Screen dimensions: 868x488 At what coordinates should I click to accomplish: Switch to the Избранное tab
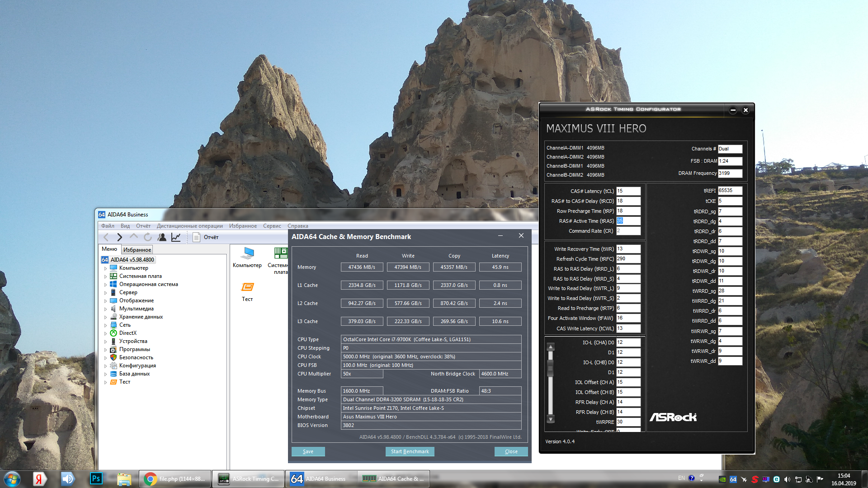pyautogui.click(x=137, y=250)
